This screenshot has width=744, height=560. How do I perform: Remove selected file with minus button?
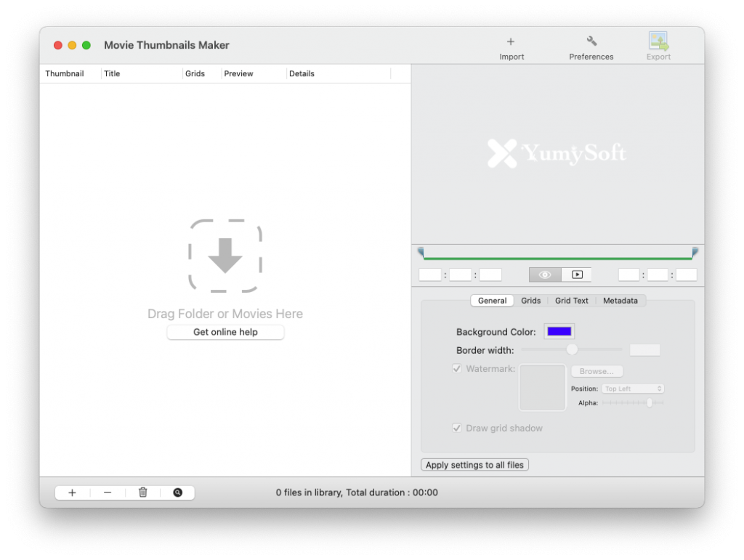click(x=108, y=492)
